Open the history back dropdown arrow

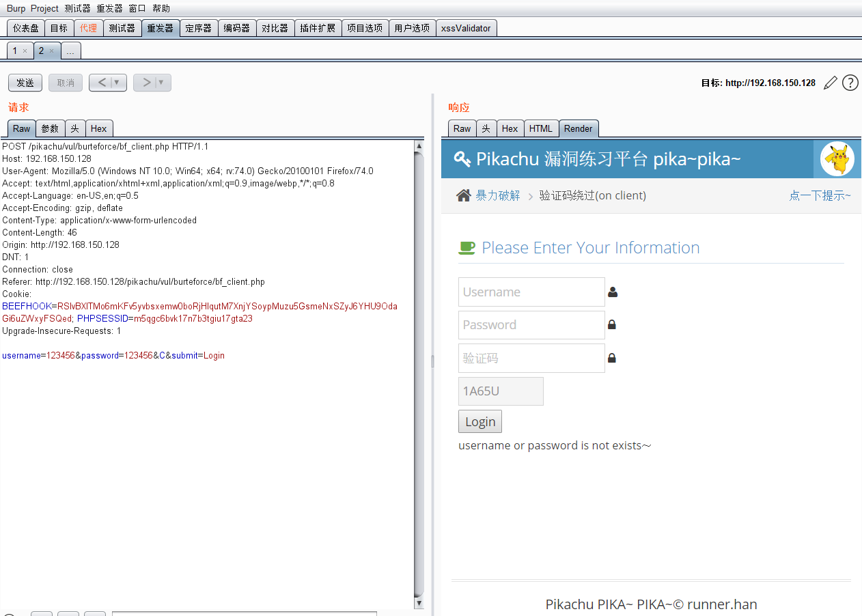pos(117,83)
